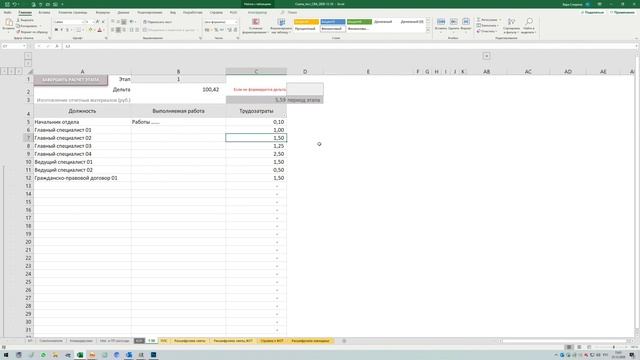Click the Excel icon in taskbar
Screen dimensions: 640x360
tap(80, 355)
